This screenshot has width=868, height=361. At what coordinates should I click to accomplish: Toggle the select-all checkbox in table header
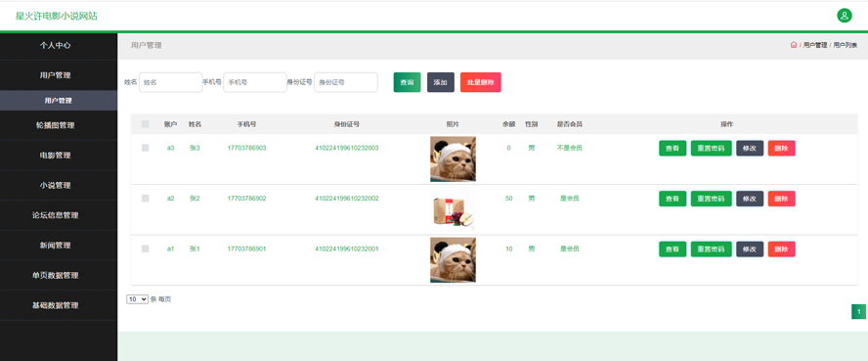[145, 124]
